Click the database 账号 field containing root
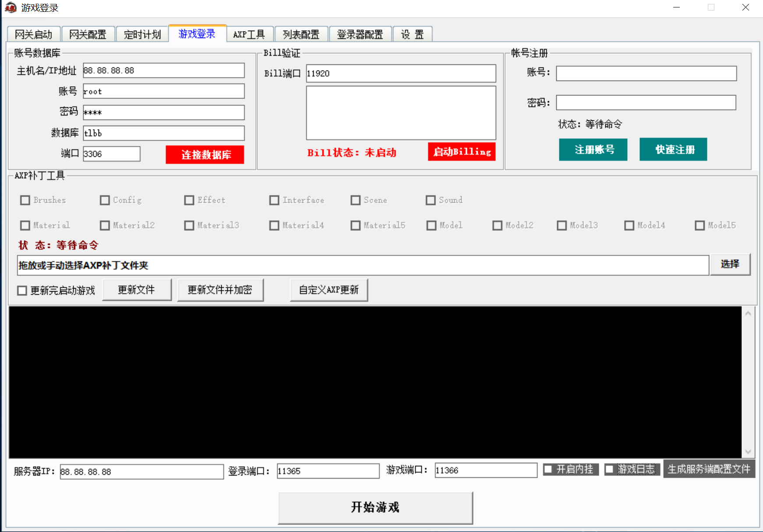Image resolution: width=763 pixels, height=532 pixels. [x=164, y=91]
